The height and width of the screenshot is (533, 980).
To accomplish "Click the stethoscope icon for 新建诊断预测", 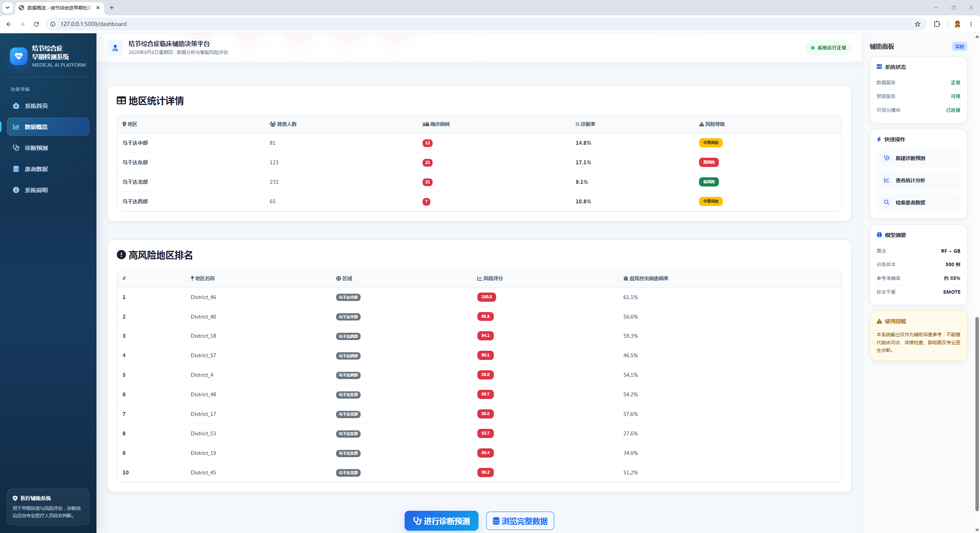I will point(887,158).
